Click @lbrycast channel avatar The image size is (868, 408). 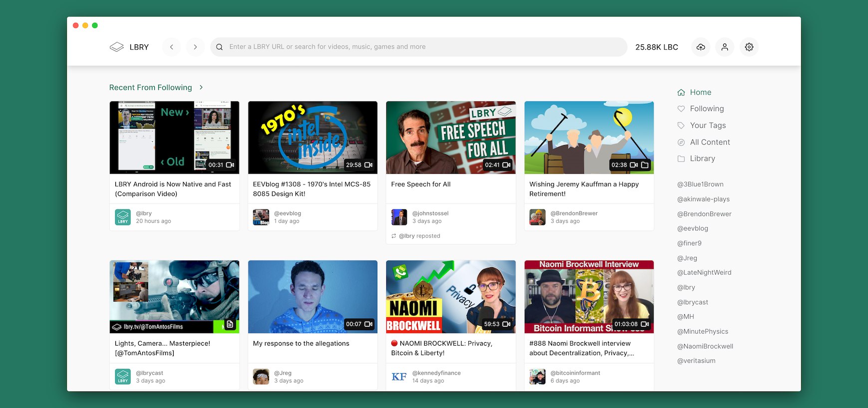coord(123,377)
